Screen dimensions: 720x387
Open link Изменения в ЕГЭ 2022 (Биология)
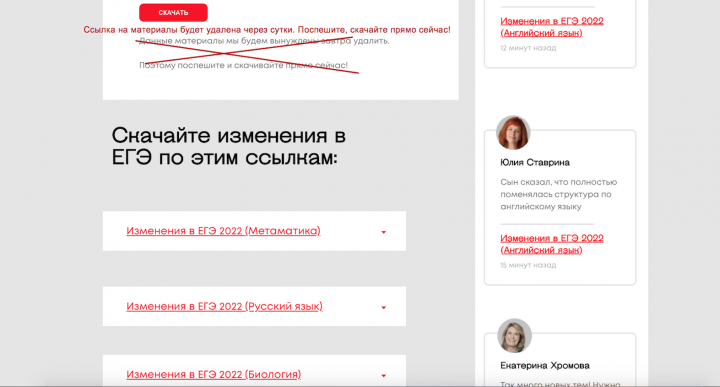[214, 374]
